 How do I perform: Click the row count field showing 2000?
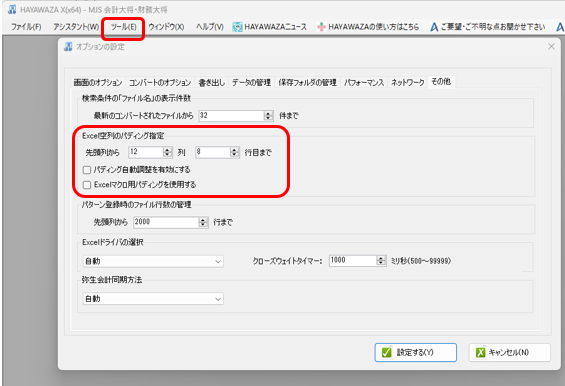166,222
